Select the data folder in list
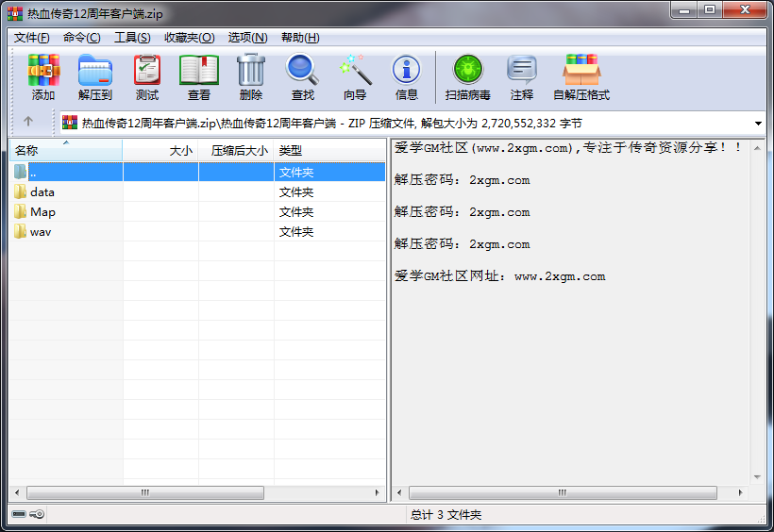The height and width of the screenshot is (532, 774). [42, 191]
